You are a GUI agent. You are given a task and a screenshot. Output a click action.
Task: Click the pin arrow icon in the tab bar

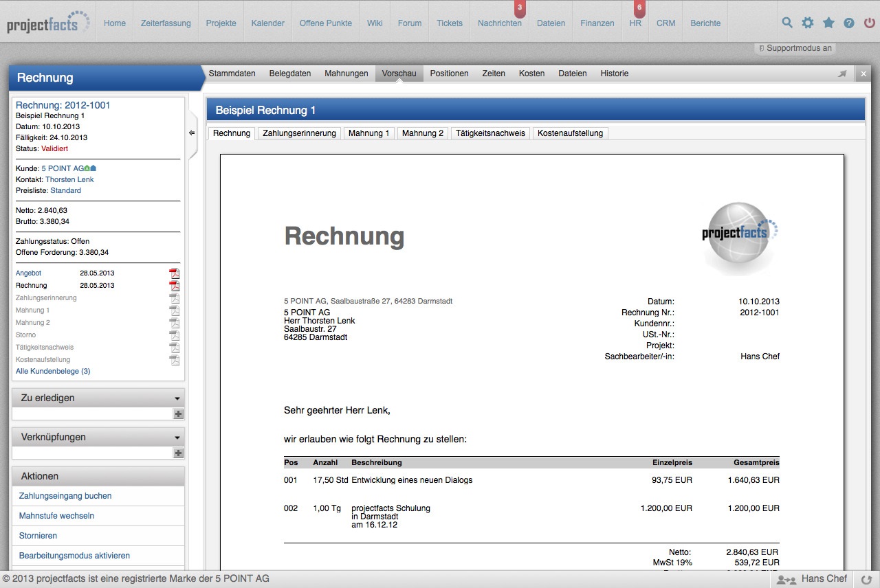click(x=843, y=73)
